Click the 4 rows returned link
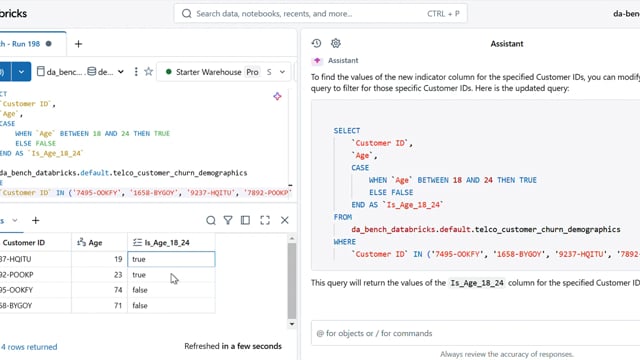This screenshot has height=360, width=640. click(x=29, y=347)
